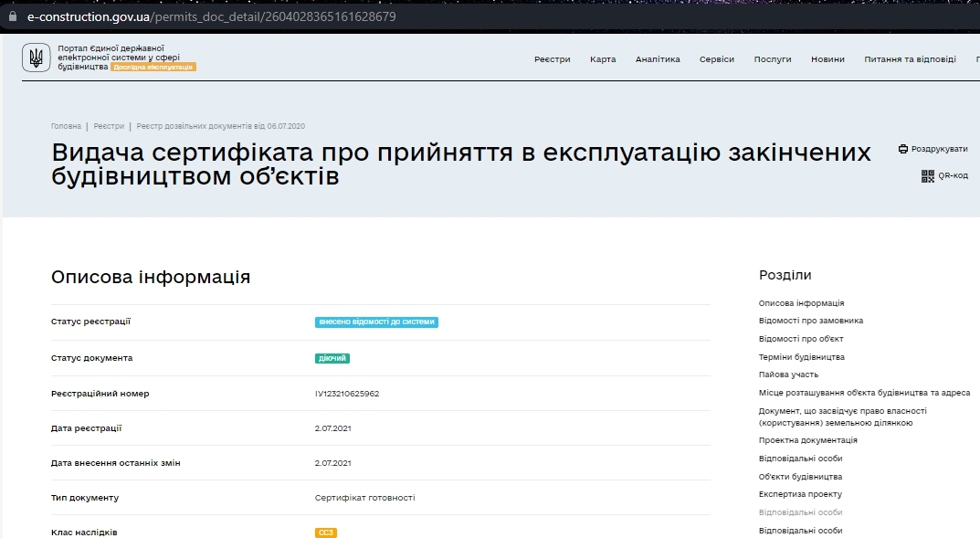Click the 'Статус документа' row label
The image size is (980, 538).
91,358
